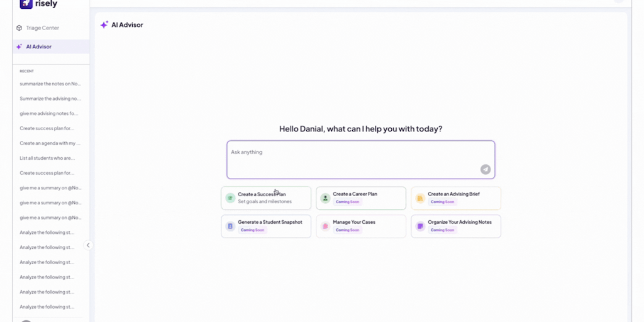Click the yellow Advising Brief document icon
Screen dimensions: 644x322
click(x=420, y=198)
